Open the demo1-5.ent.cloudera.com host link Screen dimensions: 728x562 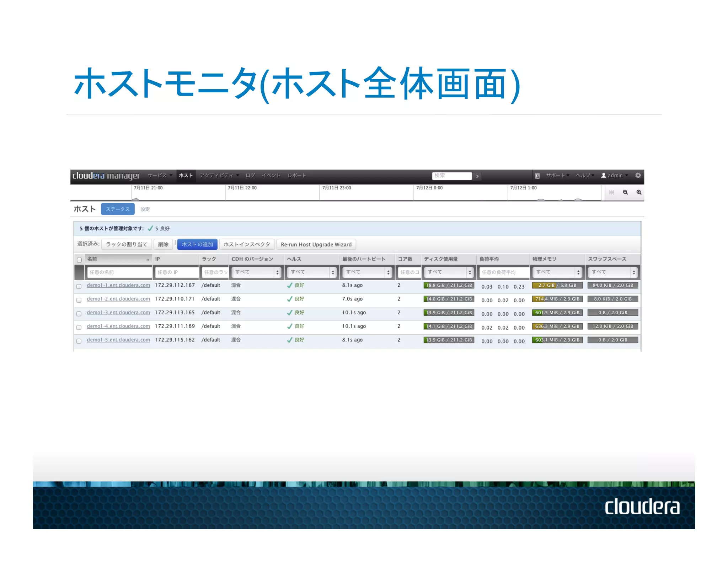(x=118, y=340)
